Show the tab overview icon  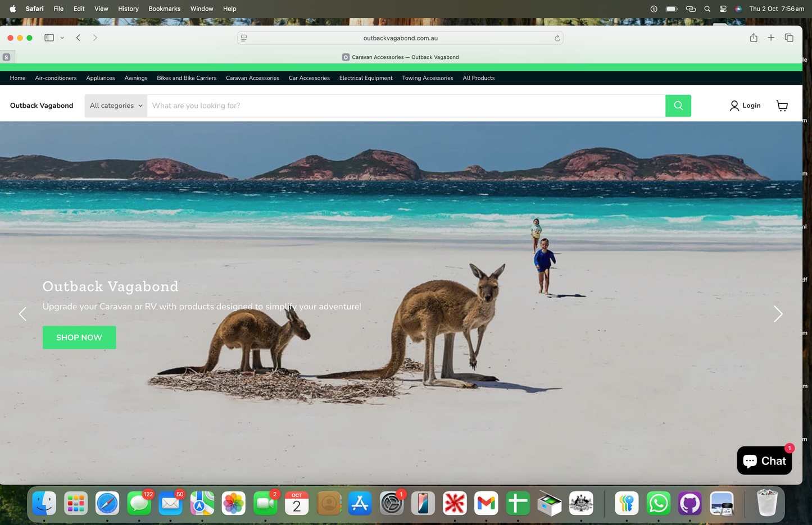[789, 38]
